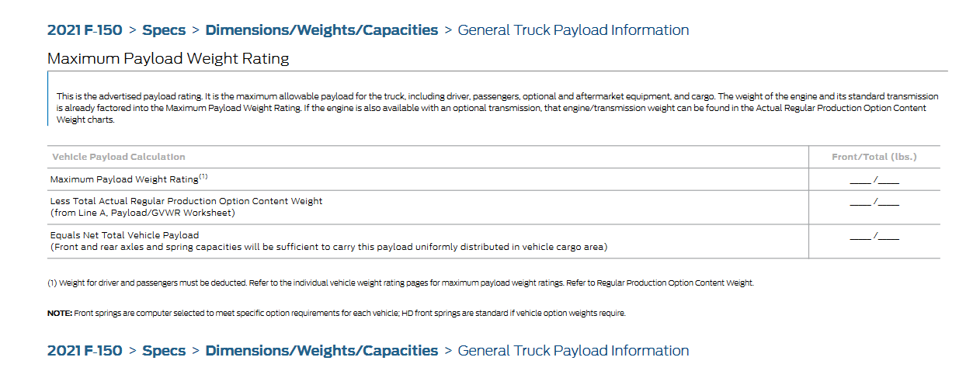Go to Dimensions/Weights/Capacities in the upper breadcrumb

tap(321, 30)
